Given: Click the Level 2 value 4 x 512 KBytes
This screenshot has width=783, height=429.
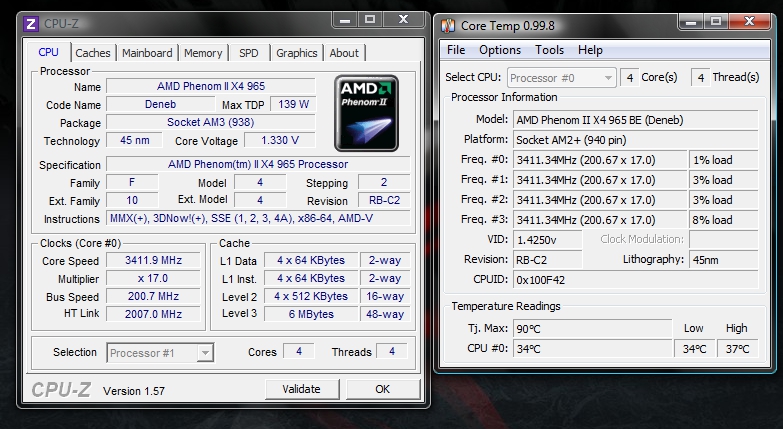Looking at the screenshot, I should (311, 296).
